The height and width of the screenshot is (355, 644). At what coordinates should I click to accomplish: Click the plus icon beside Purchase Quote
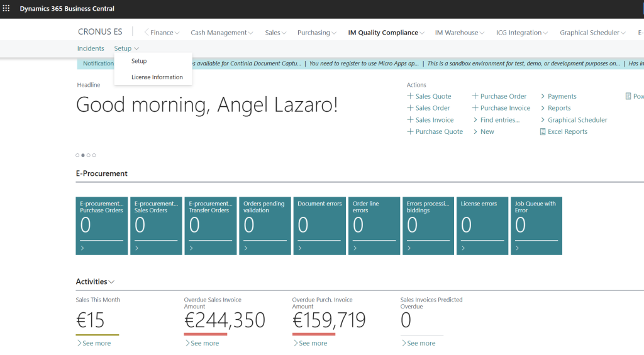410,131
